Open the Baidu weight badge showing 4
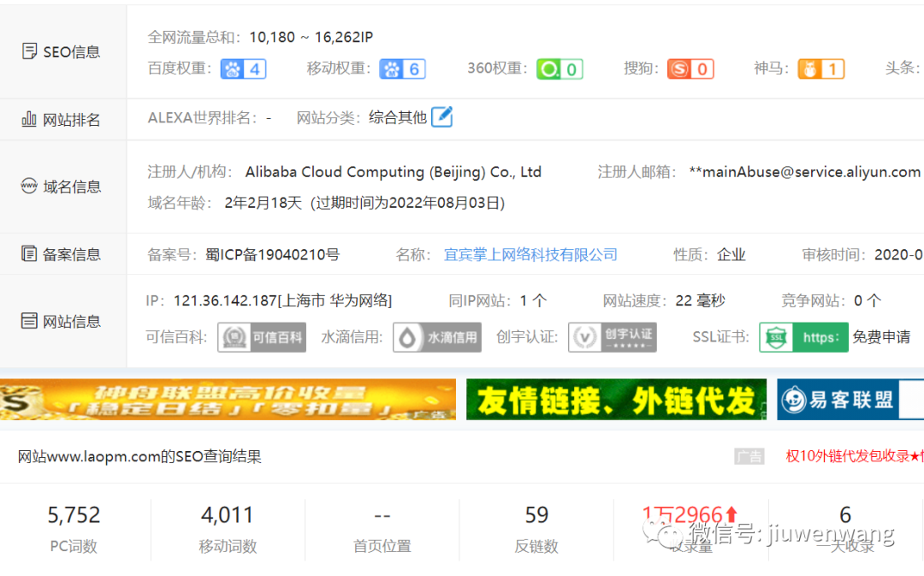This screenshot has width=924, height=576. pos(243,69)
